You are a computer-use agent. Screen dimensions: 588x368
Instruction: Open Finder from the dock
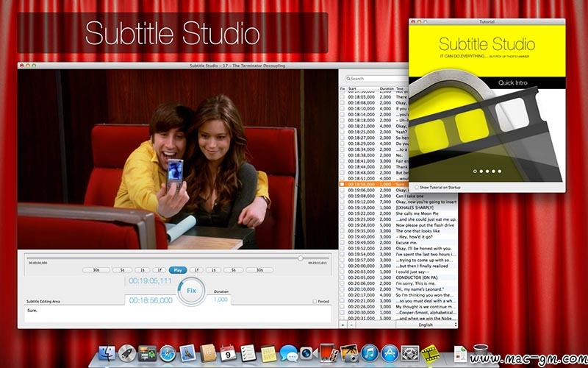coord(107,353)
